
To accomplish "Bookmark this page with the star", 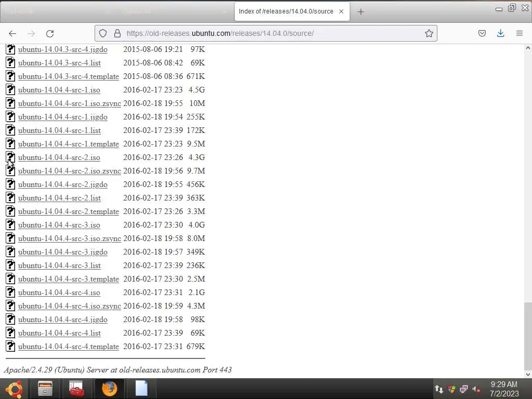I will coord(429,33).
